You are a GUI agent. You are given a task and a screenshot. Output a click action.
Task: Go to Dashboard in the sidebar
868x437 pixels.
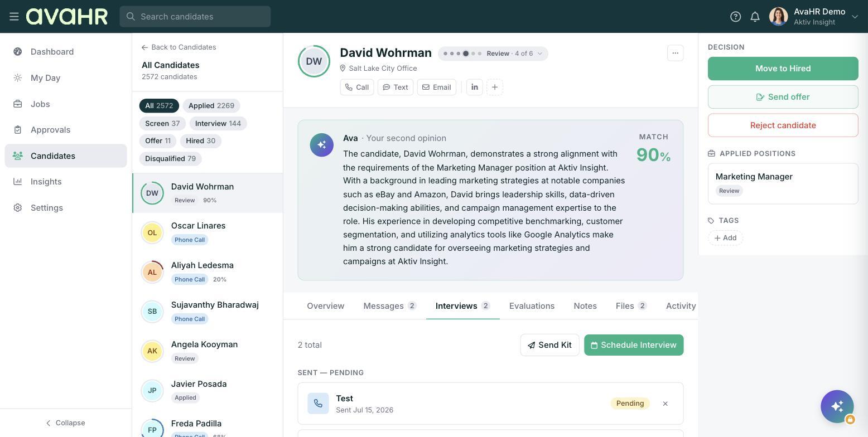(66, 52)
